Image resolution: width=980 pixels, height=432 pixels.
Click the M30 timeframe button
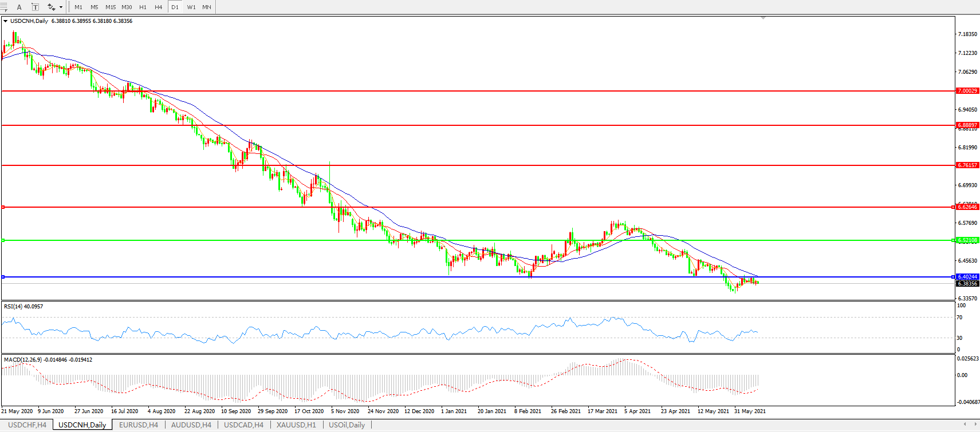(x=127, y=7)
